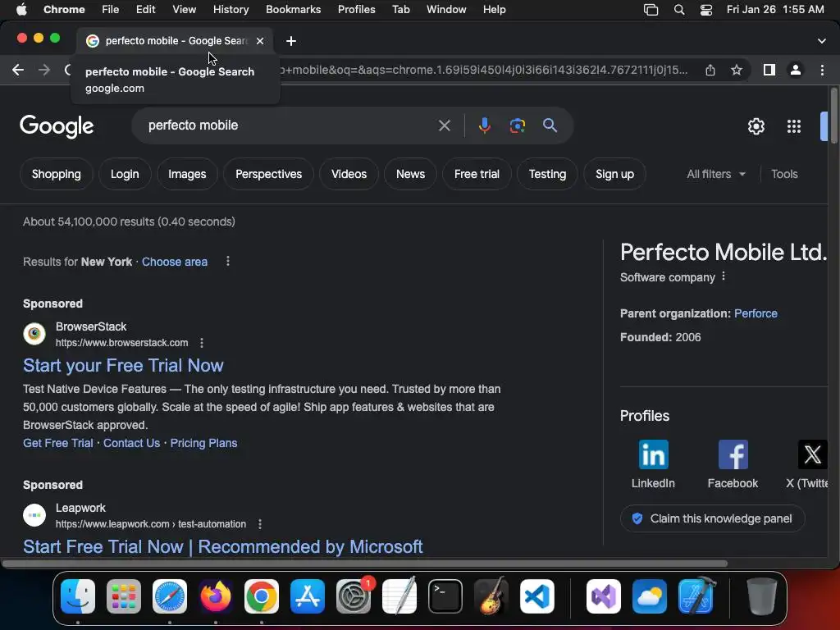Open macOS Control Center icon
840x630 pixels.
[x=706, y=10]
